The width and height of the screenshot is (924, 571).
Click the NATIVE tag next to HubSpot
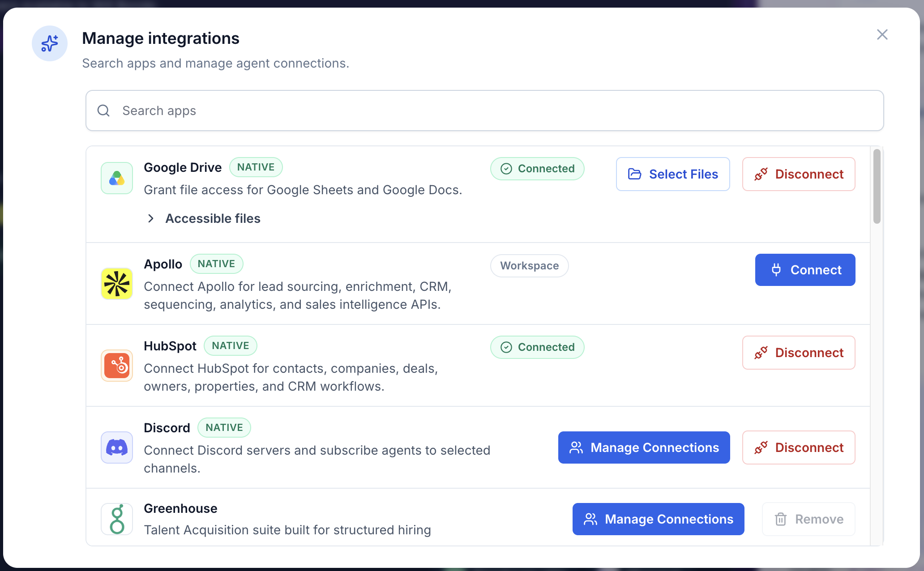231,346
